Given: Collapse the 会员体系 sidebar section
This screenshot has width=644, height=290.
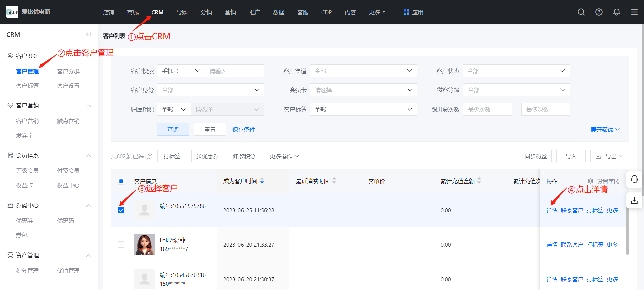Looking at the screenshot, I should [89, 156].
